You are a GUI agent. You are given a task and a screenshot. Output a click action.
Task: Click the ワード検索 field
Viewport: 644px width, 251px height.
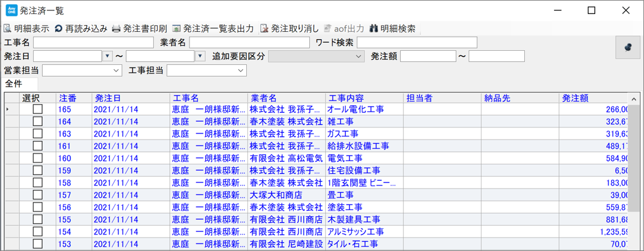click(x=417, y=42)
